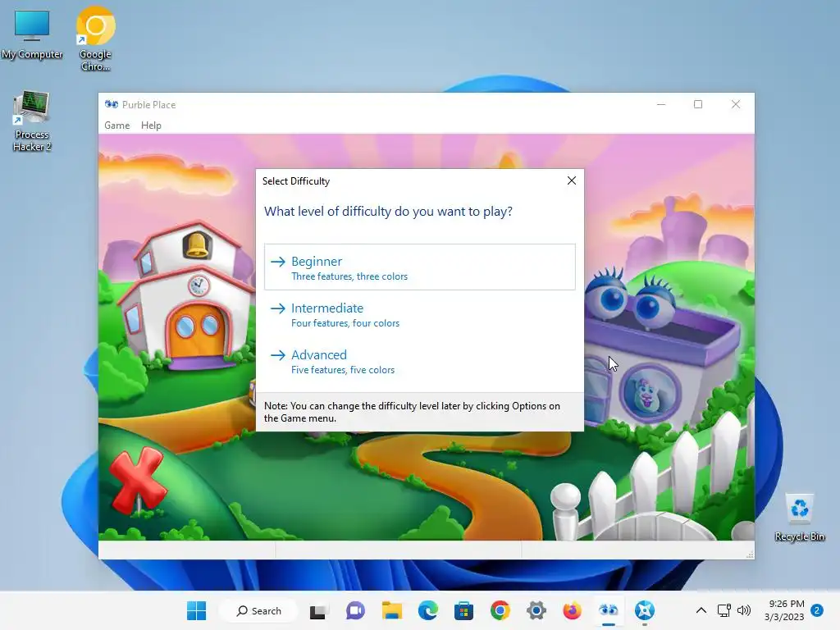This screenshot has height=630, width=840.
Task: Click the Purble Place taskbar icon
Action: pyautogui.click(x=609, y=610)
